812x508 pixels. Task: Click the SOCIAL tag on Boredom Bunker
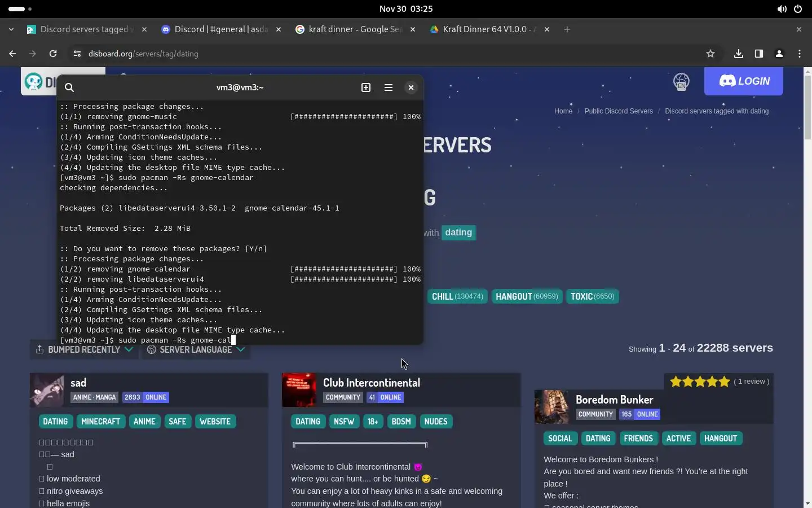[560, 439]
